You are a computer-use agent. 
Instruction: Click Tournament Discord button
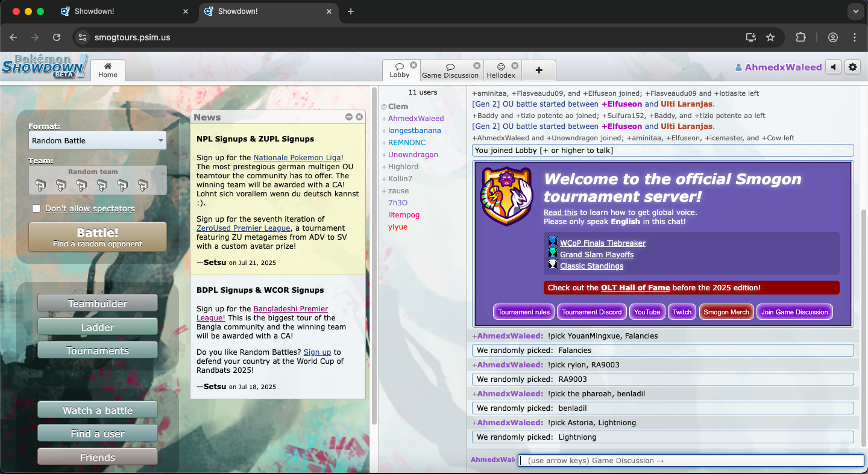click(591, 312)
